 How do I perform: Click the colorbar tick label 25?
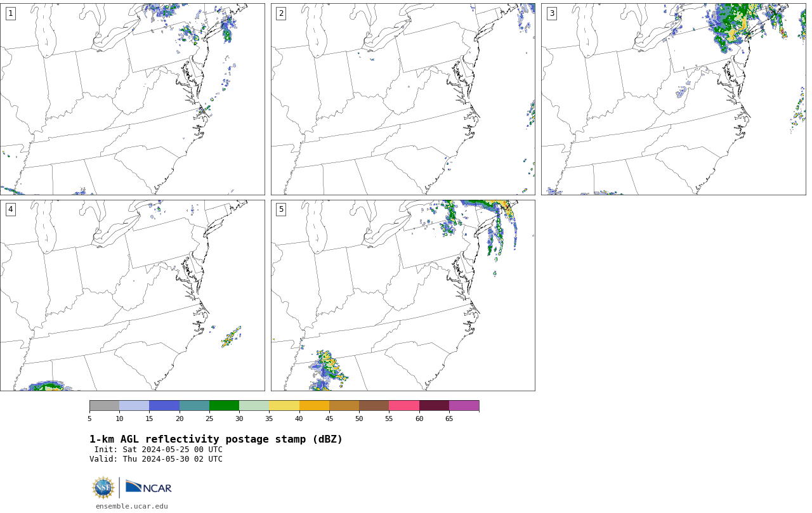point(209,419)
